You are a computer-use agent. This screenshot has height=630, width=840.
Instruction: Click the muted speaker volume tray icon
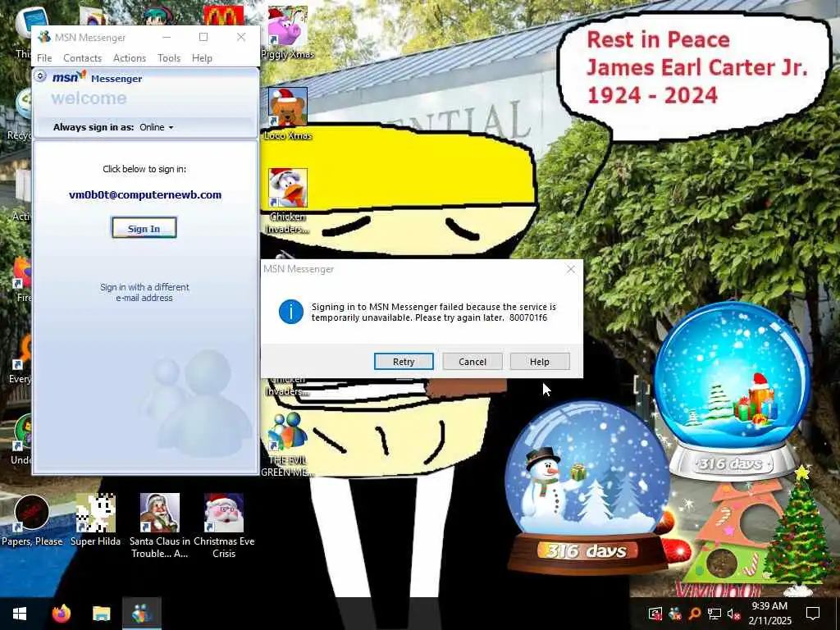pyautogui.click(x=733, y=614)
